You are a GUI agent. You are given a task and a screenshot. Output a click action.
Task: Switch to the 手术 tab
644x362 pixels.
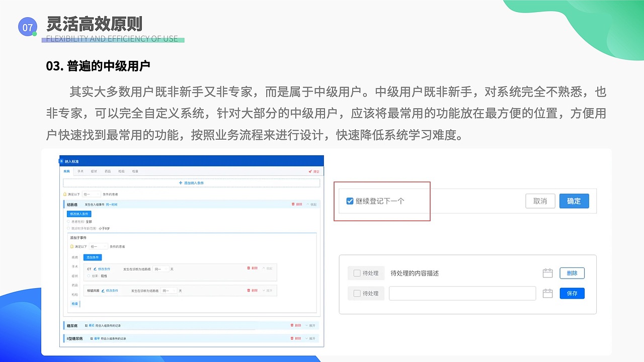click(79, 171)
